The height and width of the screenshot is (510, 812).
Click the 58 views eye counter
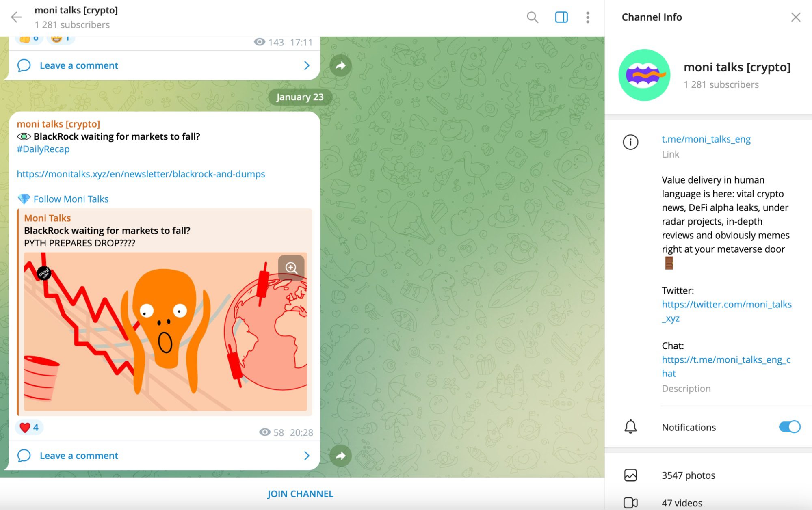click(x=271, y=432)
